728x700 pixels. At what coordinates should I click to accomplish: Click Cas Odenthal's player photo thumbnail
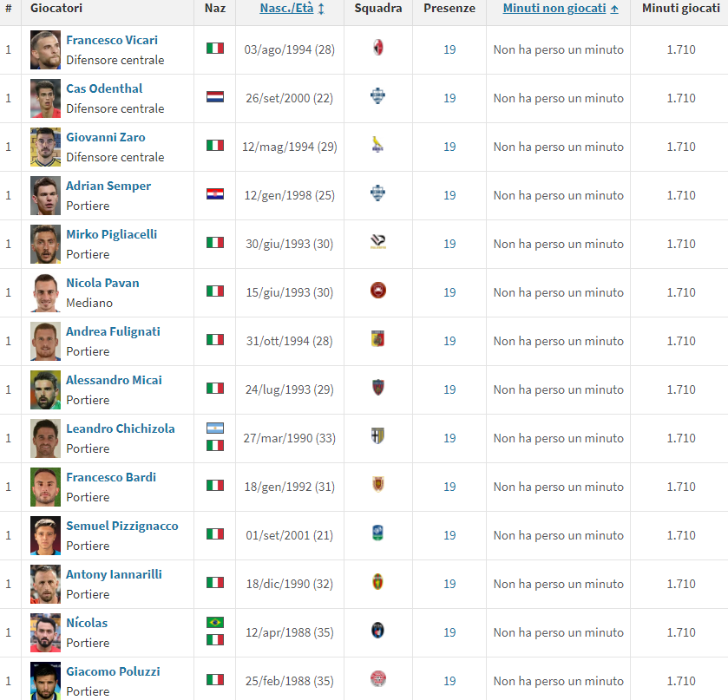(45, 98)
